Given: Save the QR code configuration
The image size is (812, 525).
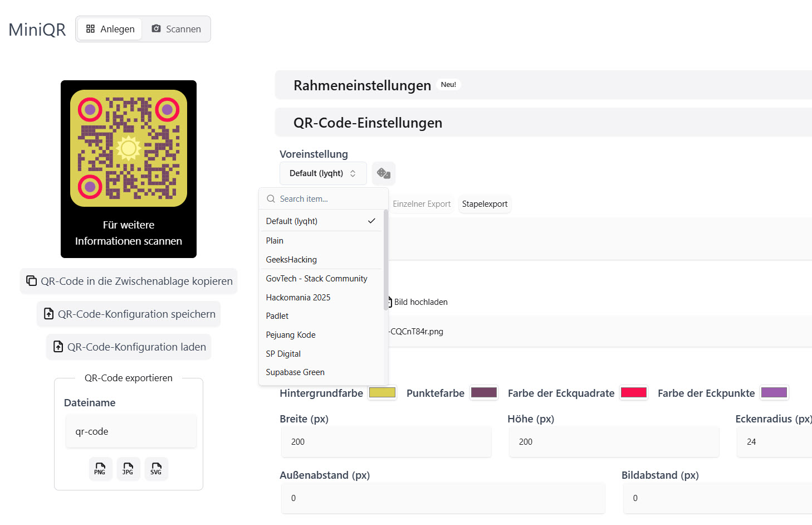Looking at the screenshot, I should pyautogui.click(x=129, y=314).
